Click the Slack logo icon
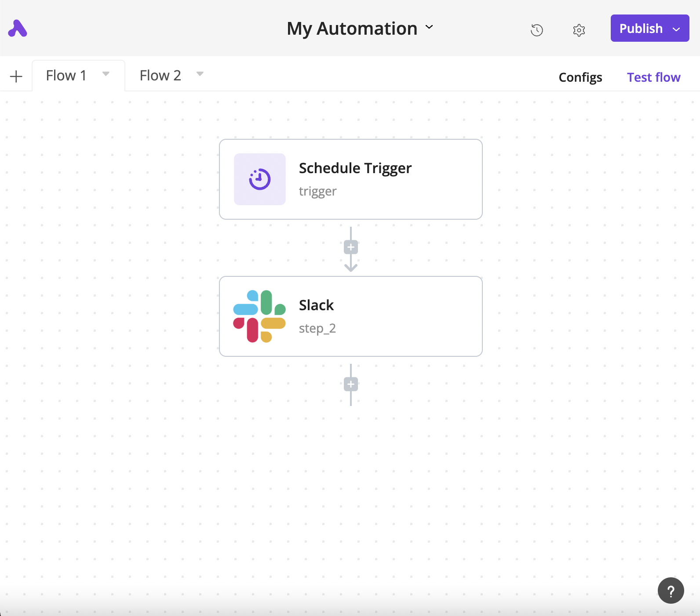This screenshot has width=700, height=616. coord(259,316)
